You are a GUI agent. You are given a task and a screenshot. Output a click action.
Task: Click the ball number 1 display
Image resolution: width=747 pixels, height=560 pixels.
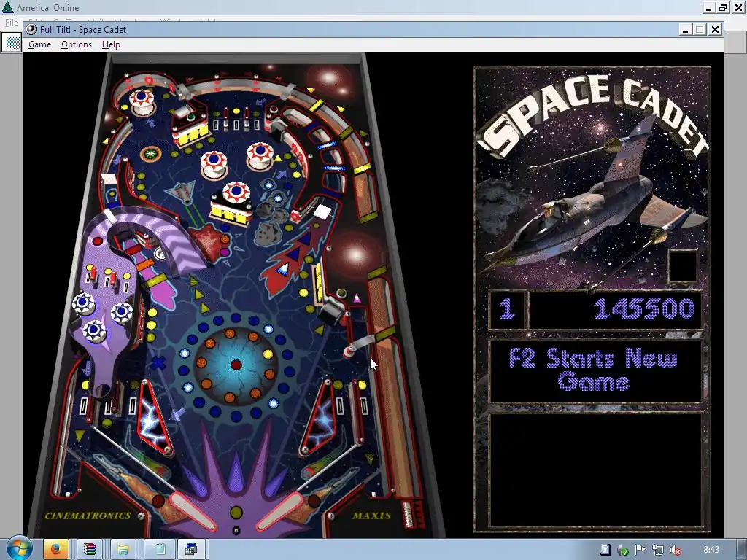506,308
